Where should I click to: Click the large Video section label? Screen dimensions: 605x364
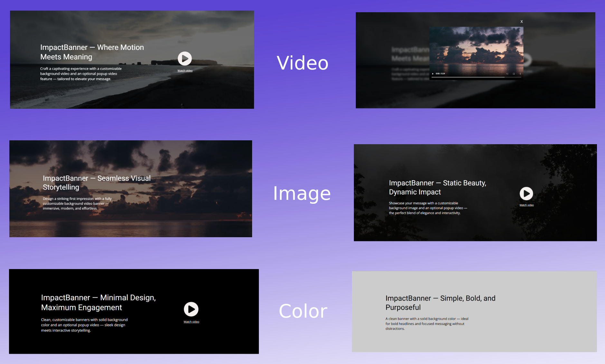point(302,63)
